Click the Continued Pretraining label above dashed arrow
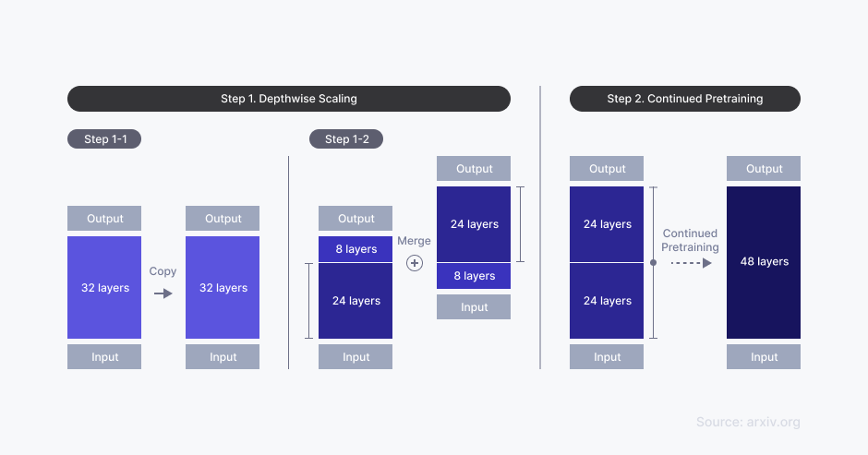868x455 pixels. coord(690,240)
